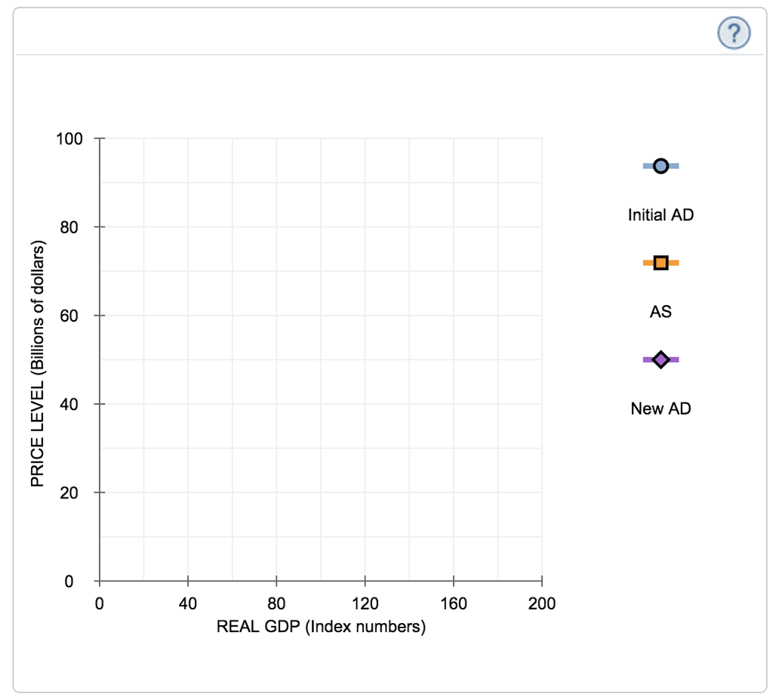The height and width of the screenshot is (700, 773).
Task: Click the blue circle marker for Initial AD
Action: 661,164
